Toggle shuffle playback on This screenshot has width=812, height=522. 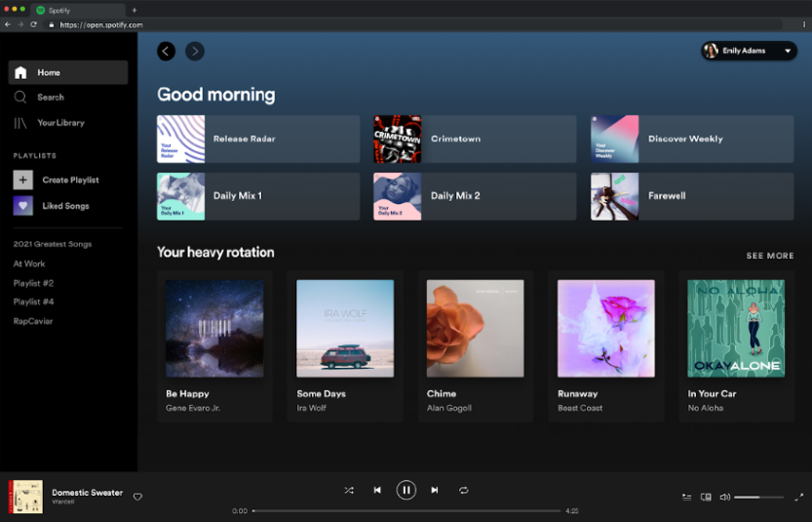(349, 490)
